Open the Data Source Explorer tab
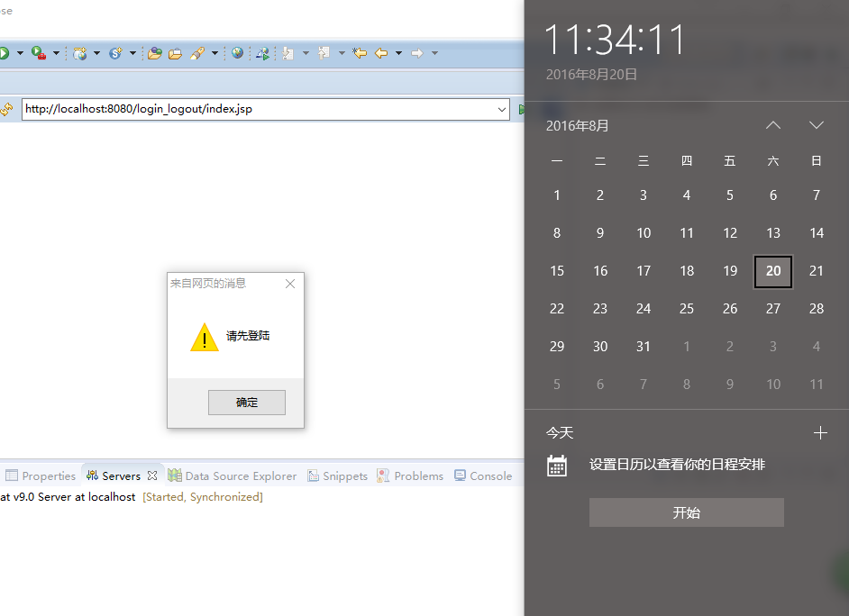The image size is (849, 616). [233, 476]
